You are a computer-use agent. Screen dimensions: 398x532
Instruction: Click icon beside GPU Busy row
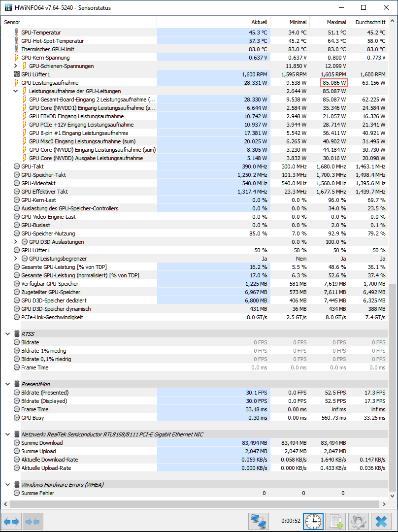tap(16, 418)
